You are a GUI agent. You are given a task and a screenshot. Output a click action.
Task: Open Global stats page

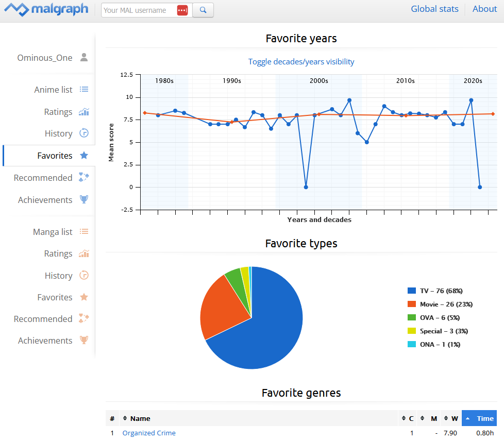pyautogui.click(x=434, y=9)
